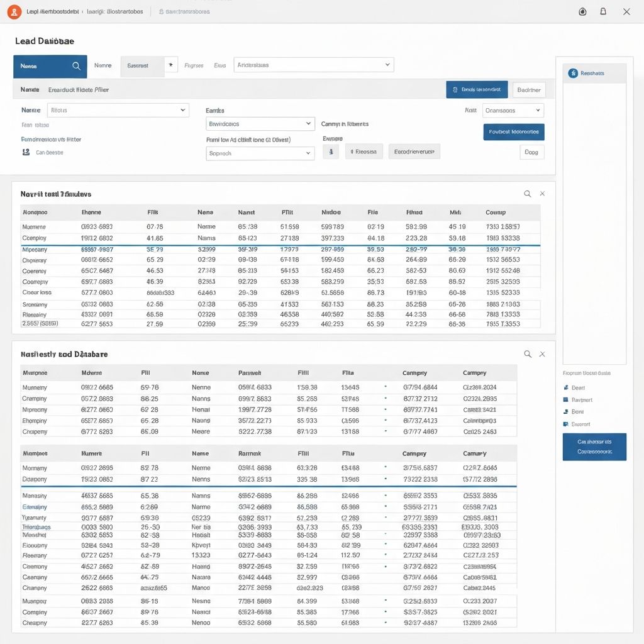644x644 pixels.
Task: Click the user avatar in the top bar
Action: pyautogui.click(x=14, y=11)
